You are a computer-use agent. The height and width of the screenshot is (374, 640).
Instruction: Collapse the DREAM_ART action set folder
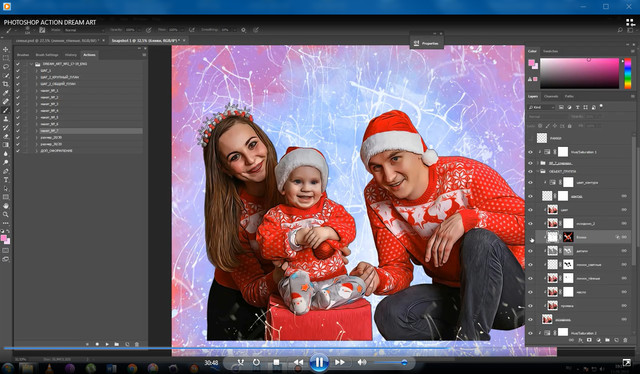point(31,64)
